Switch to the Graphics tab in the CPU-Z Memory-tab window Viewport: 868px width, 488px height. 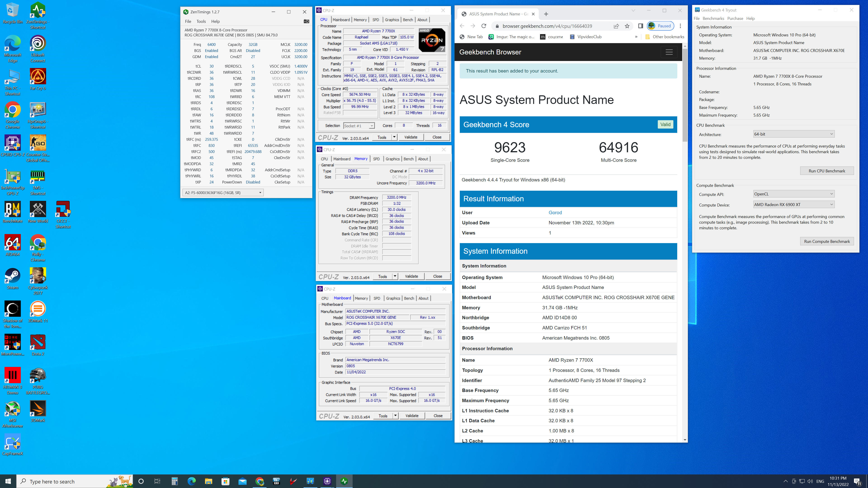(x=393, y=159)
